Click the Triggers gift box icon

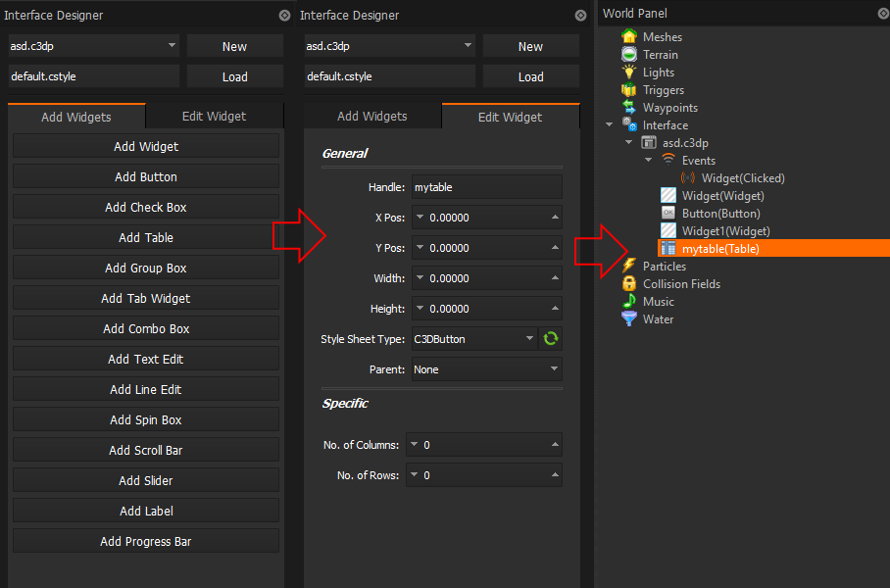pos(629,90)
